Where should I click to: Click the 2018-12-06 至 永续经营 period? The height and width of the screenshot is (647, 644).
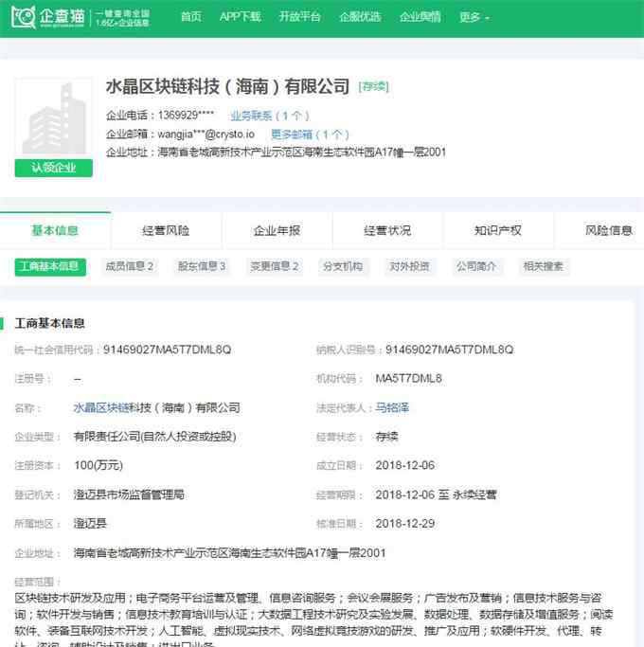[x=436, y=494]
